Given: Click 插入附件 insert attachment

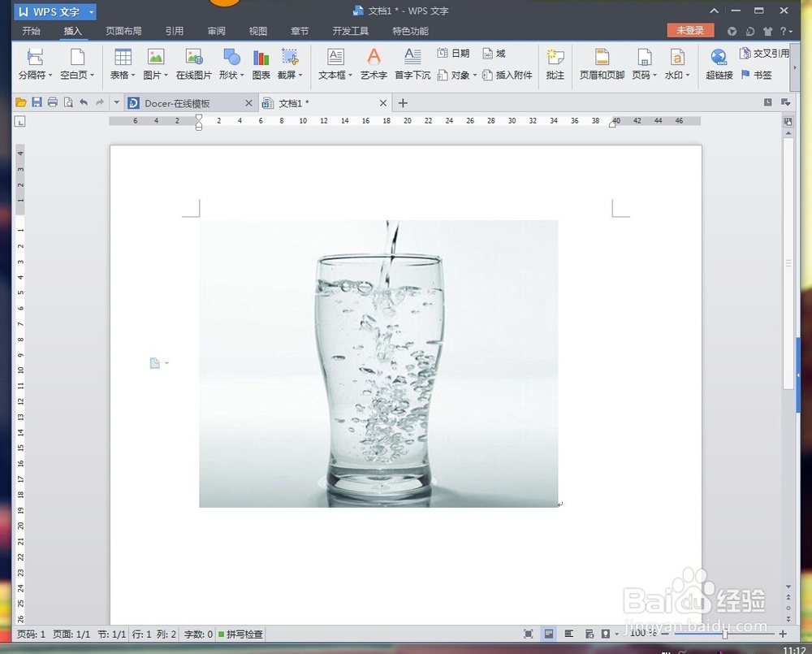Looking at the screenshot, I should 507,75.
